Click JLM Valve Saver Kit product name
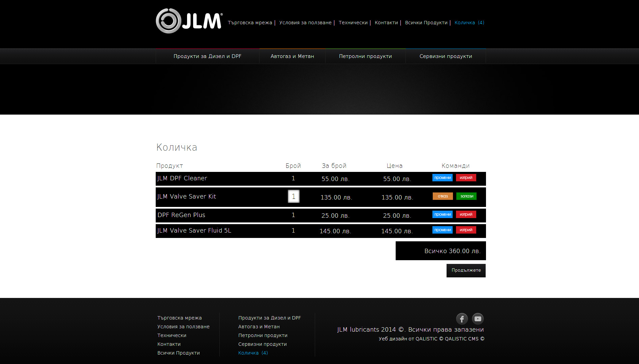Image resolution: width=639 pixels, height=364 pixels. [187, 196]
